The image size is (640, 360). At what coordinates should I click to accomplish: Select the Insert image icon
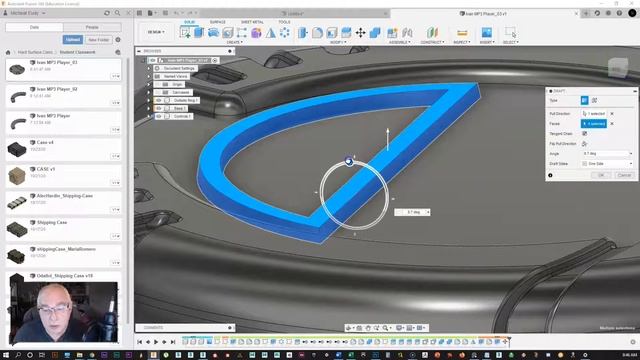[x=487, y=33]
